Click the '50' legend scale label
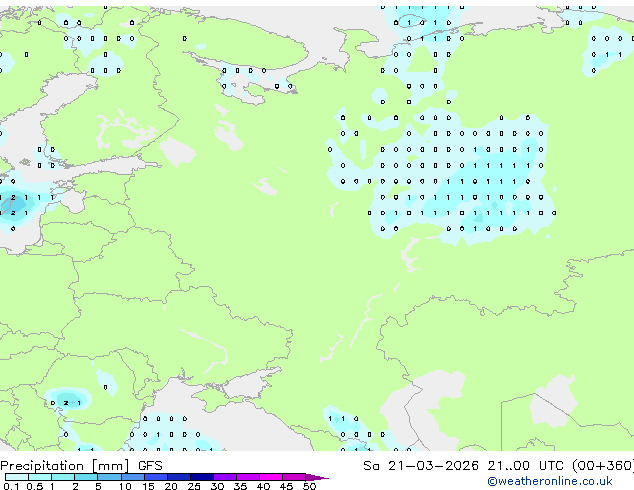 coord(310,486)
